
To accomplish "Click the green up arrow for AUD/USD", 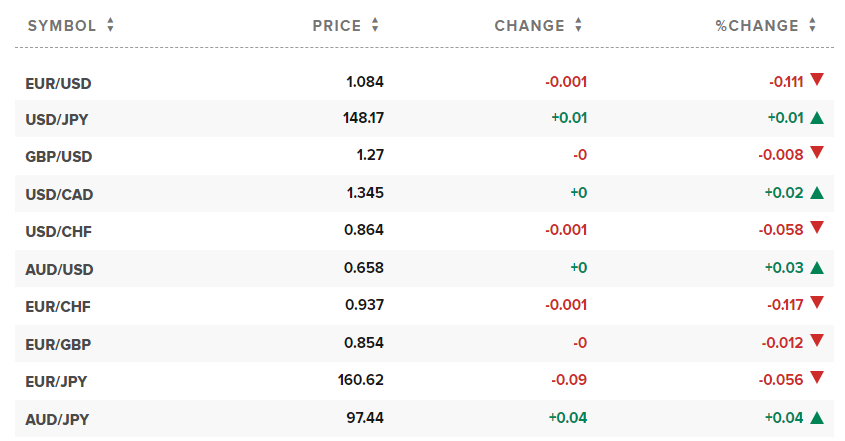I will coord(817,268).
